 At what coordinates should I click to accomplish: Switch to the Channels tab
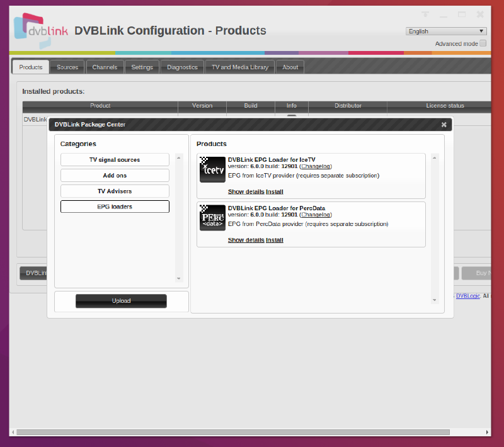coord(105,67)
